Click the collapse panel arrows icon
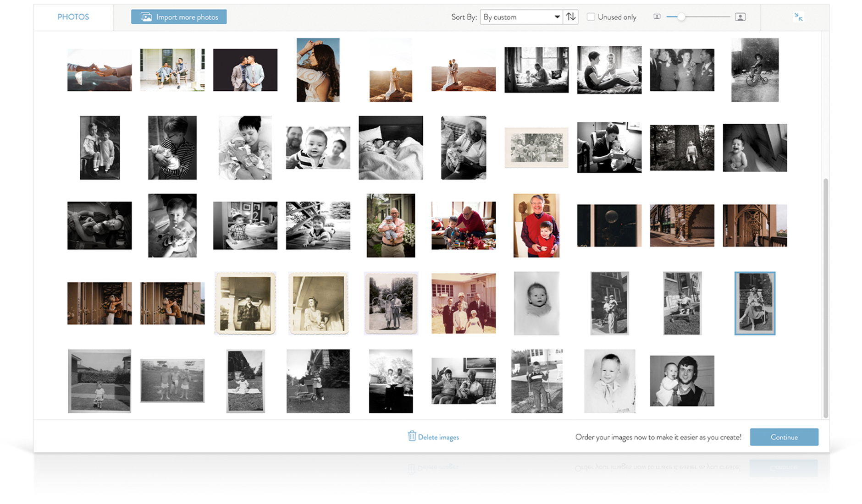The width and height of the screenshot is (862, 504). click(x=798, y=17)
